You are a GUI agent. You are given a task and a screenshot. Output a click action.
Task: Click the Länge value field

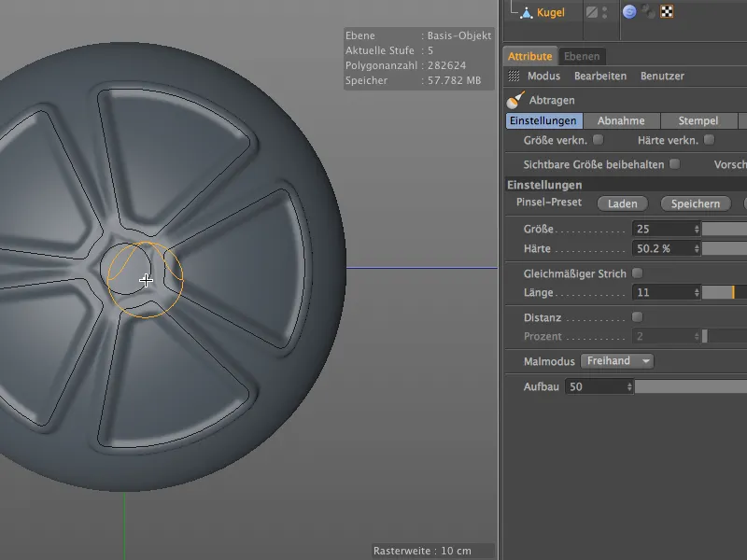click(663, 292)
